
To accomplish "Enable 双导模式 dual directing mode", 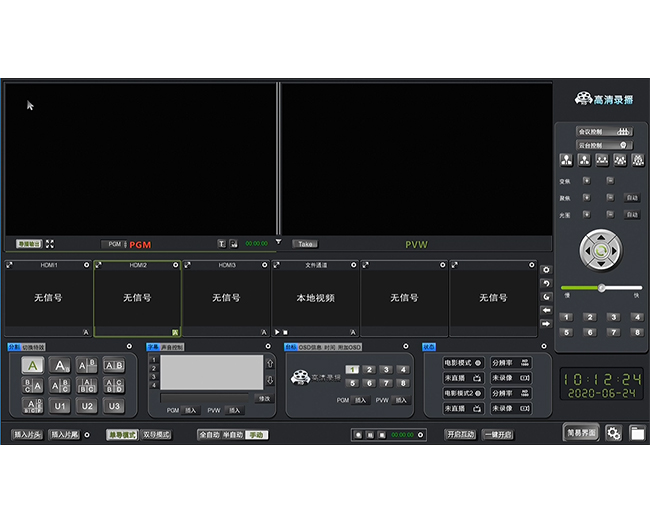I will pos(157,435).
